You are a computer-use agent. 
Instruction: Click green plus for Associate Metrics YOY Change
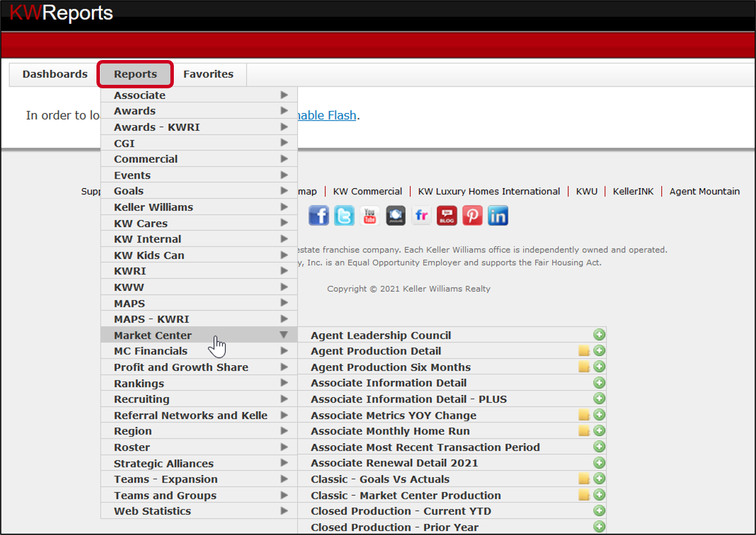[x=599, y=414]
